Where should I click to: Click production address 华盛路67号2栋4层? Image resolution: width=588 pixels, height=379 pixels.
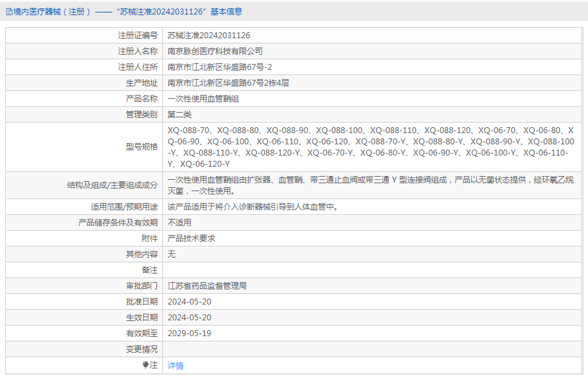[x=228, y=83]
